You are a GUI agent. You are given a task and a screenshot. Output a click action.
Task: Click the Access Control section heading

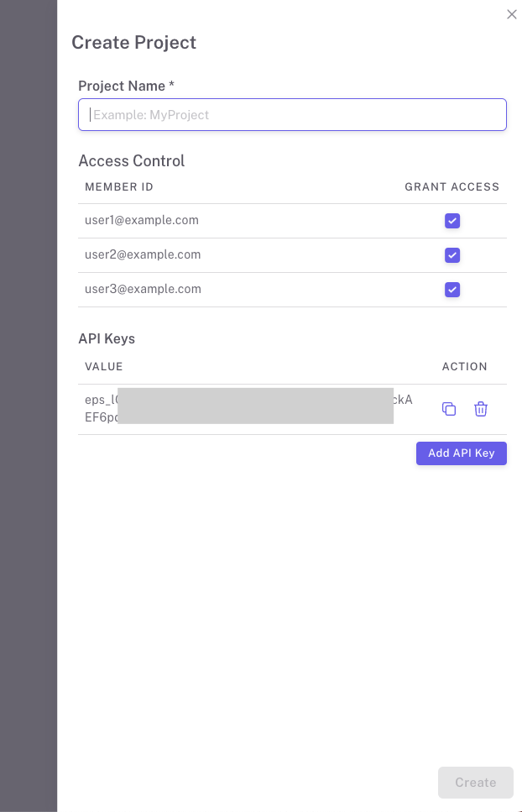tap(132, 161)
